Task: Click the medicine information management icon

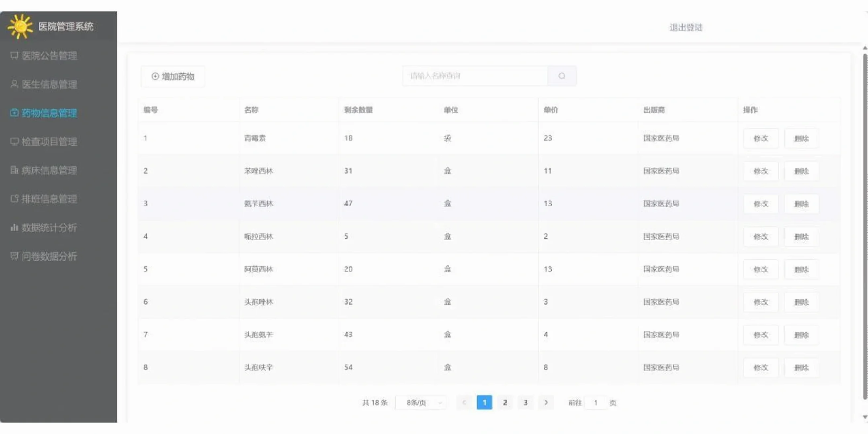Action: point(14,113)
